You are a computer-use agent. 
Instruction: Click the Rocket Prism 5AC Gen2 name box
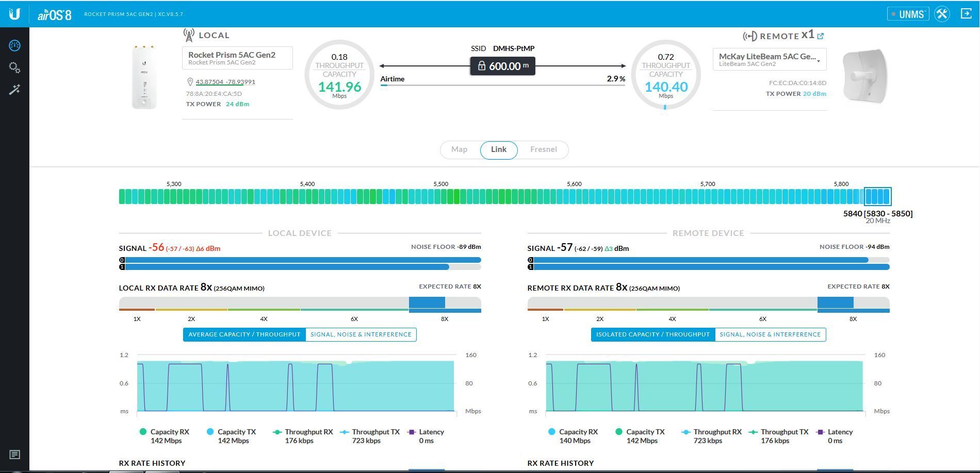237,58
